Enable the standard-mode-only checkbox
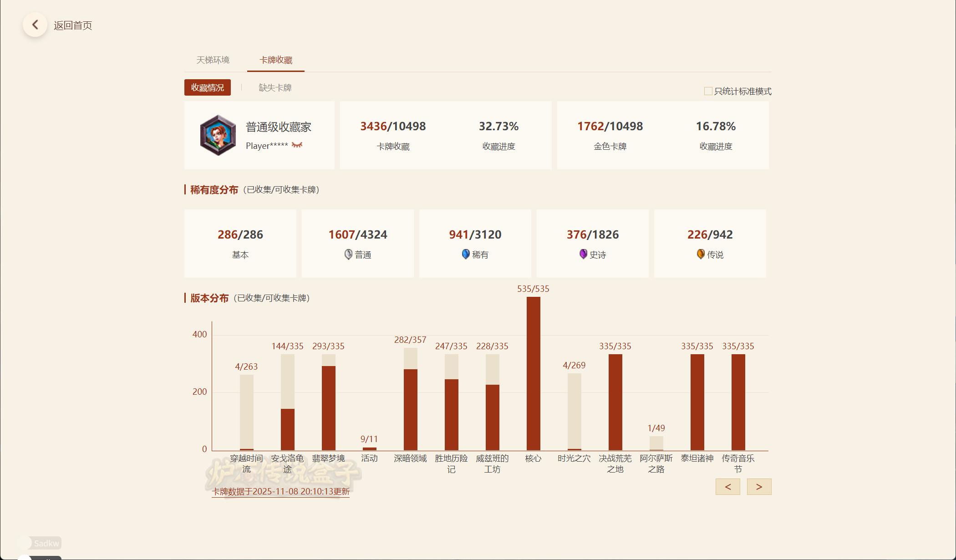 click(708, 91)
